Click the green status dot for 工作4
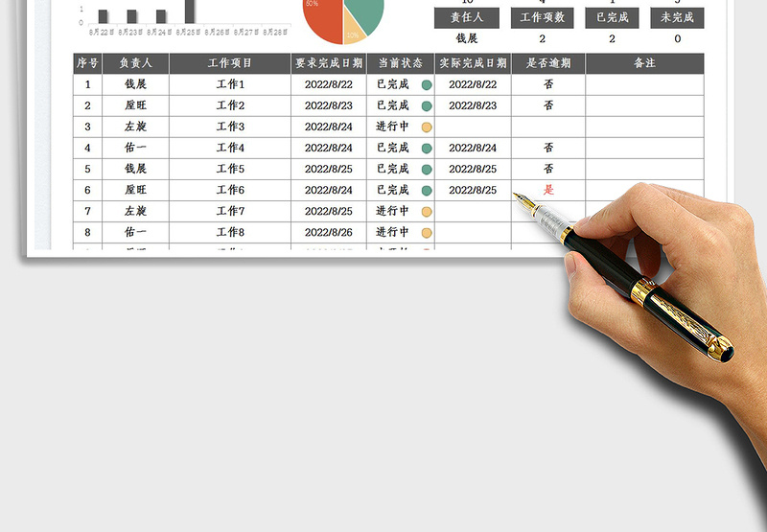This screenshot has height=532, width=767. [427, 148]
